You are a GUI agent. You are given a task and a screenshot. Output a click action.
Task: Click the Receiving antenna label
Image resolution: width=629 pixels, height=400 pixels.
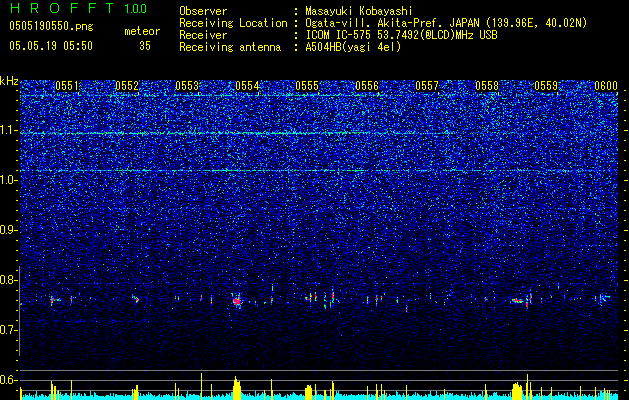coord(230,47)
